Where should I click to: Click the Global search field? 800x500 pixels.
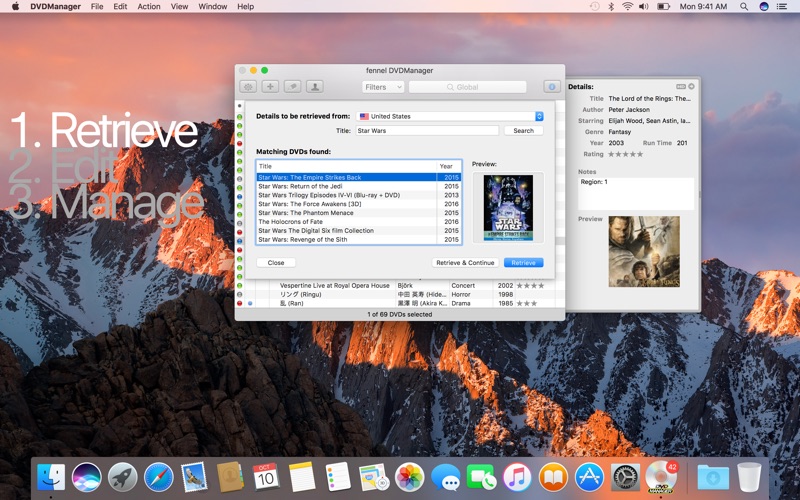coord(467,87)
